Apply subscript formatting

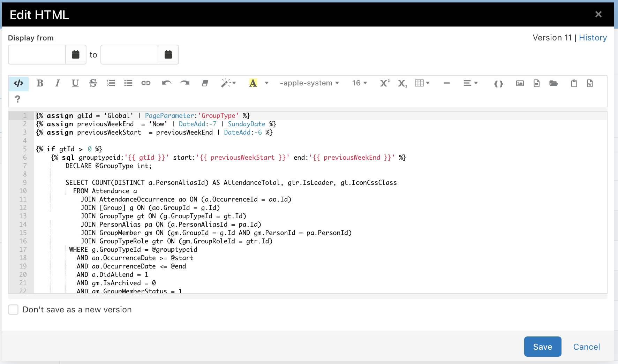pos(402,83)
